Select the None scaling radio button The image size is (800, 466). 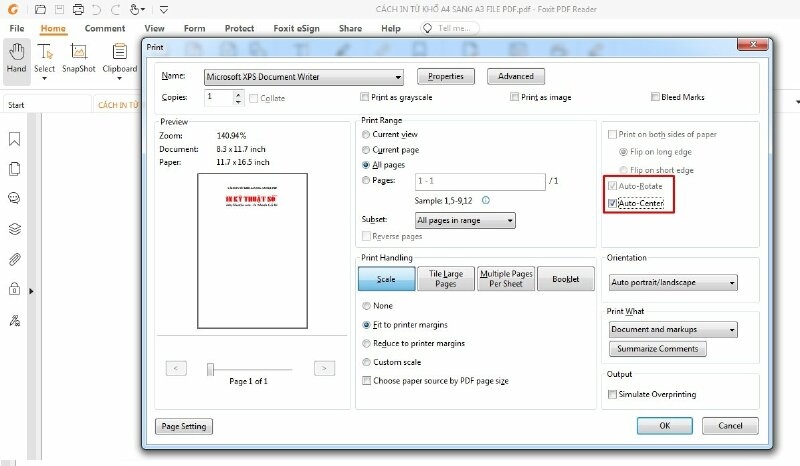tap(366, 306)
